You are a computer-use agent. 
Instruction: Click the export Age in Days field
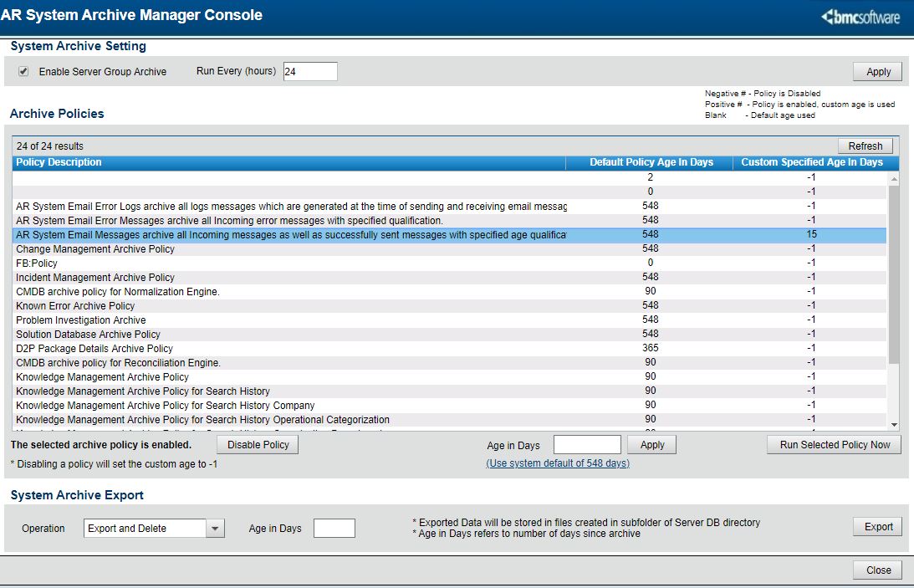(334, 529)
